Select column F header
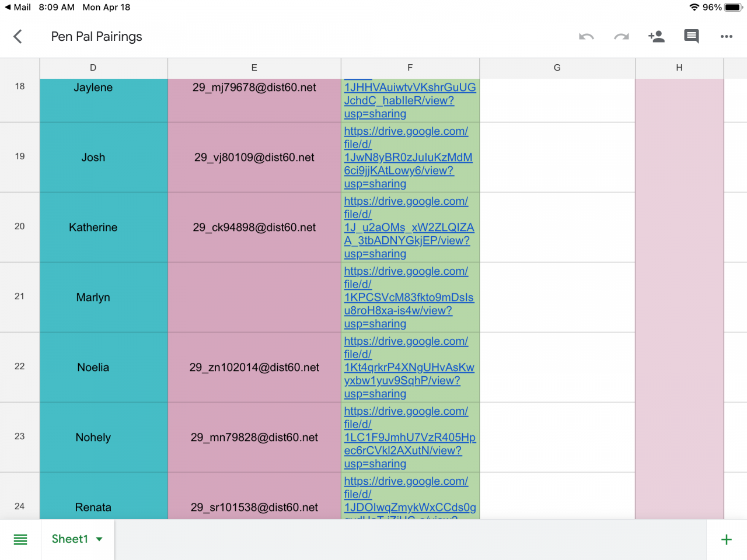This screenshot has width=747, height=560. click(x=410, y=68)
